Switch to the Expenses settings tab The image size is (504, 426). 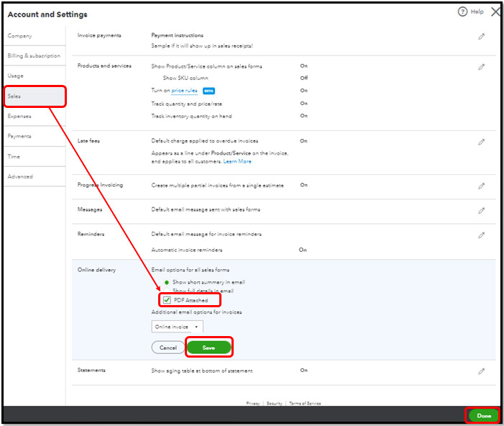click(19, 116)
